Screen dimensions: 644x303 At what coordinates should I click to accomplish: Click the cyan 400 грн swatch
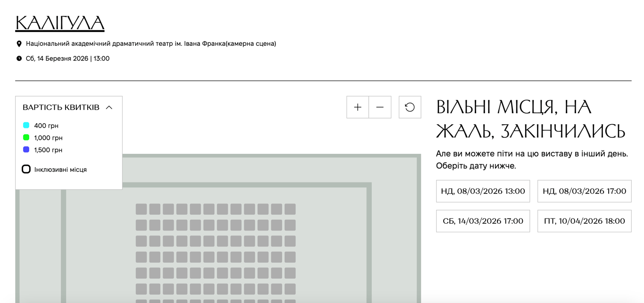(x=26, y=125)
